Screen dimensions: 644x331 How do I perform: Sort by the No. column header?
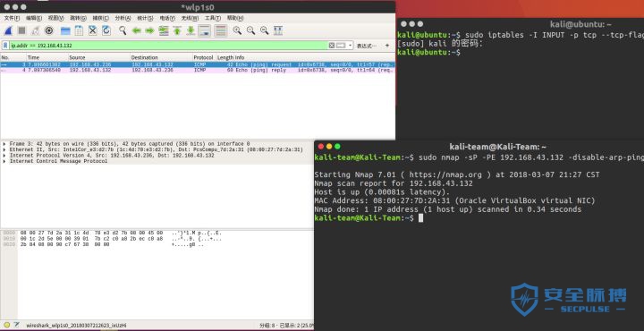click(13, 57)
